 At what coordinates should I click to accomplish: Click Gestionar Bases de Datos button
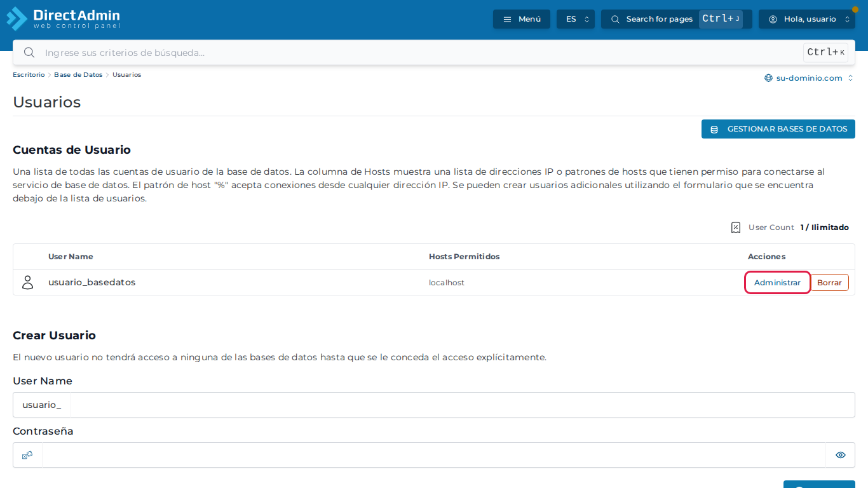[778, 129]
